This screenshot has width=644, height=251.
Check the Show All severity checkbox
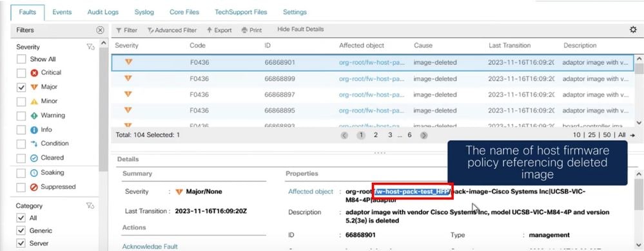(x=21, y=59)
